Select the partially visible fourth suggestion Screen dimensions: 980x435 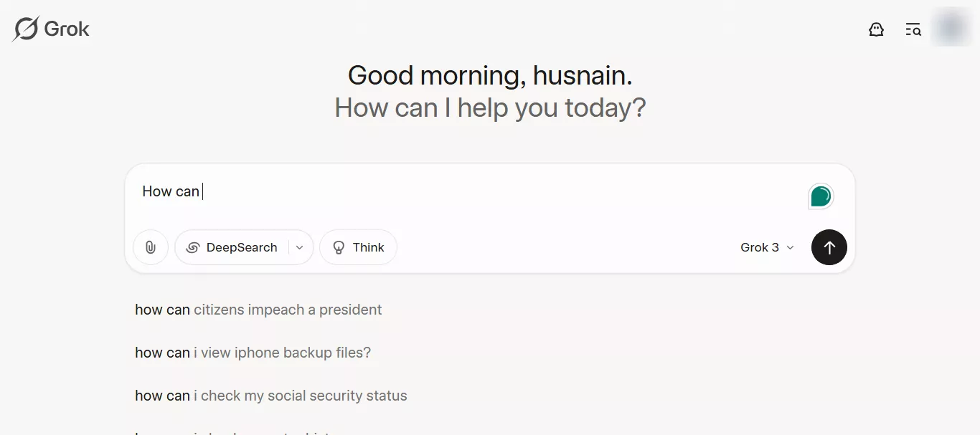[x=237, y=432]
